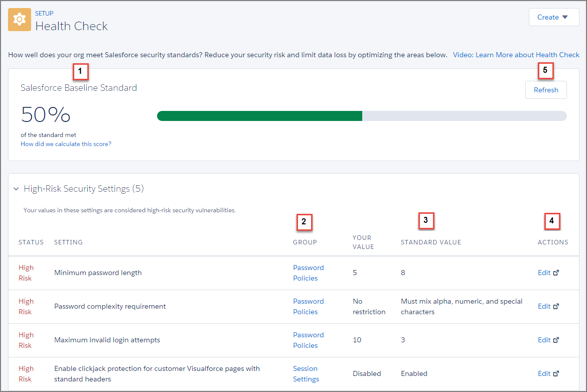Edit the Maximum invalid login attempts setting
Viewport: 587px width, 392px height.
click(544, 340)
